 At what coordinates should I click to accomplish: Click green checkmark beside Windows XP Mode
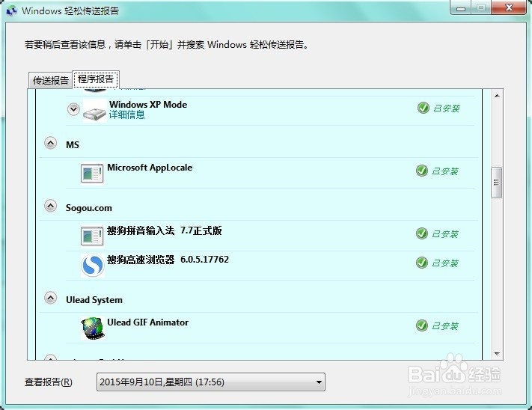click(423, 108)
